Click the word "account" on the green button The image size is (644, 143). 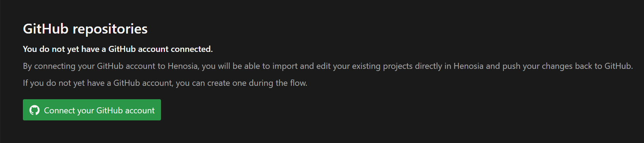tap(140, 111)
